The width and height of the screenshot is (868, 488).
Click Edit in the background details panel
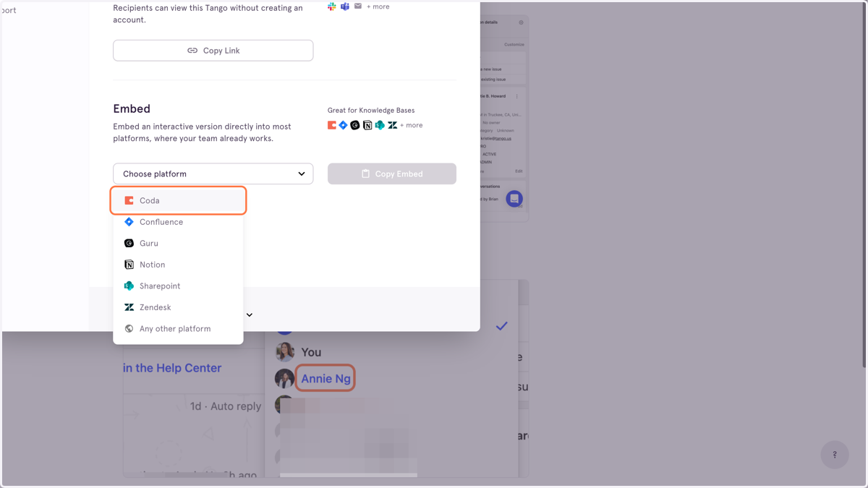pyautogui.click(x=519, y=171)
